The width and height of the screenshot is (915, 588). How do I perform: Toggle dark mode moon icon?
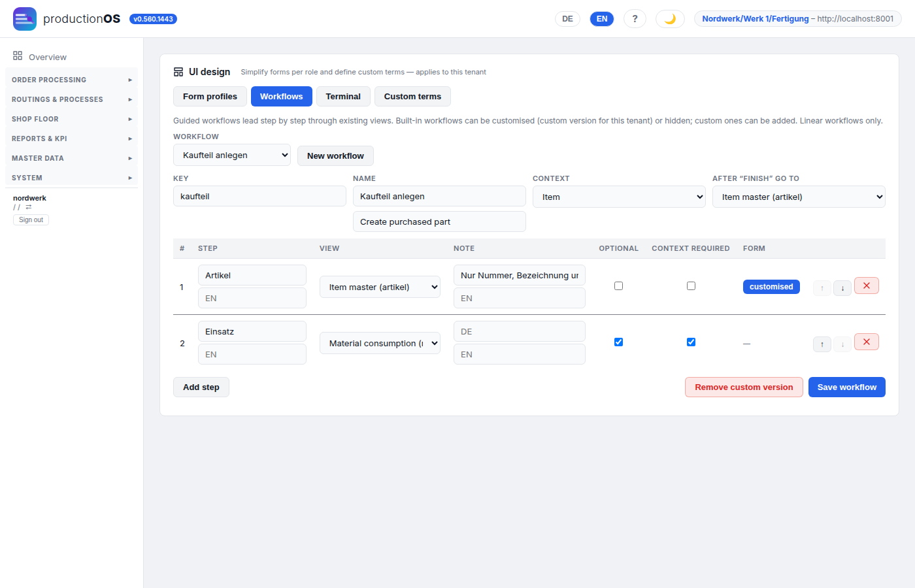[670, 19]
